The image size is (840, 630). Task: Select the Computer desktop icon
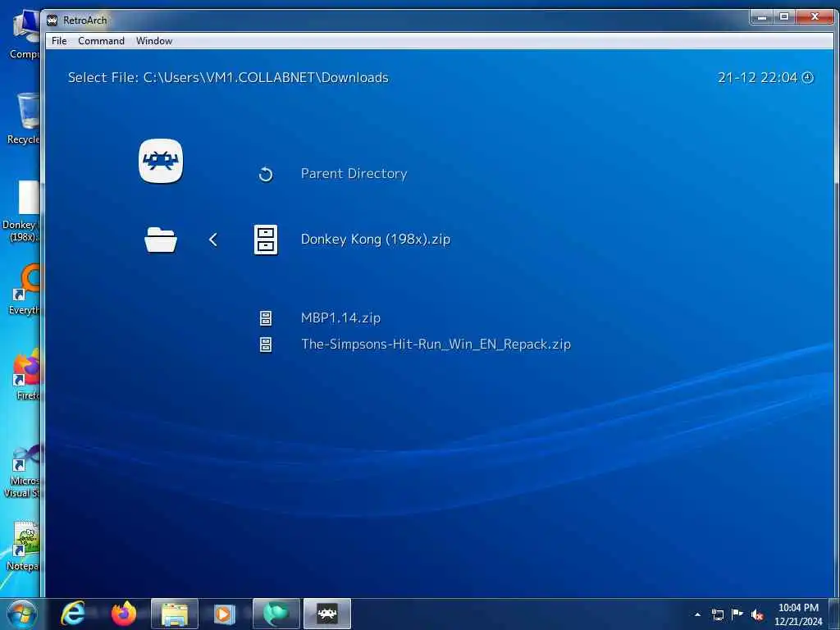tap(24, 34)
